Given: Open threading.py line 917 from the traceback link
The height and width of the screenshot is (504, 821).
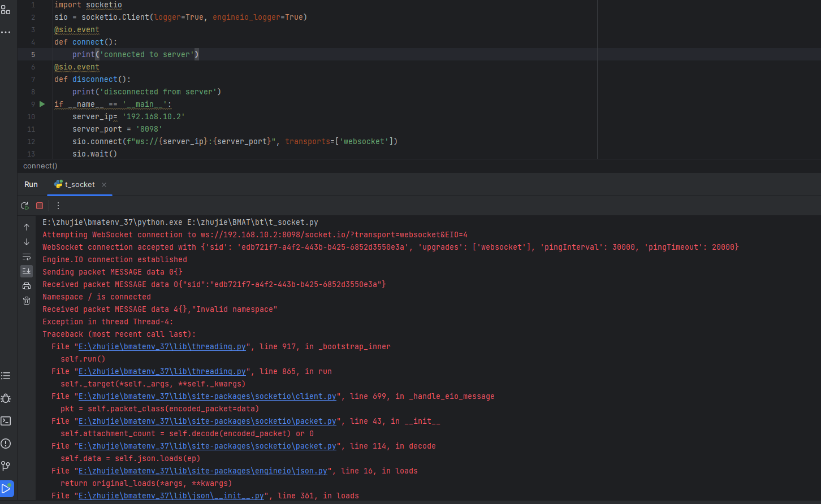Looking at the screenshot, I should coord(161,346).
